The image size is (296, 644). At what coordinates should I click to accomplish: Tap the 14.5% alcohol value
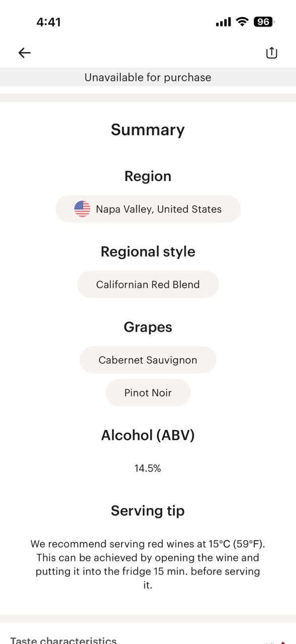click(x=148, y=467)
